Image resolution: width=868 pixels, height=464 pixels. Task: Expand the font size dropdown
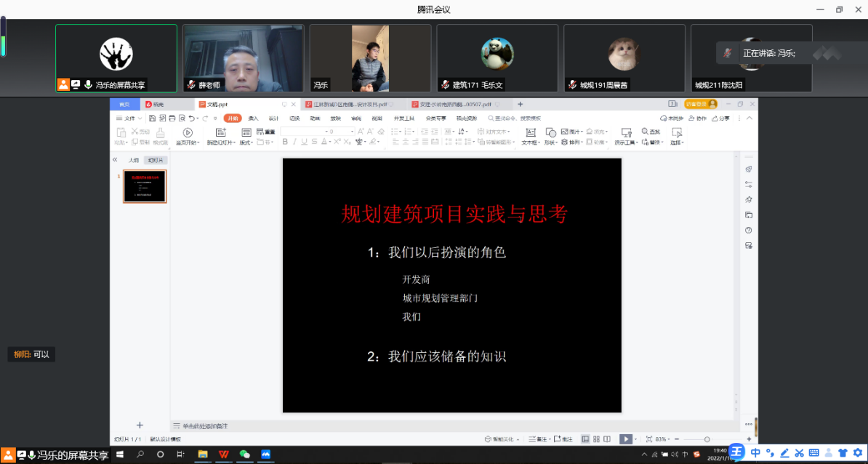click(x=353, y=132)
